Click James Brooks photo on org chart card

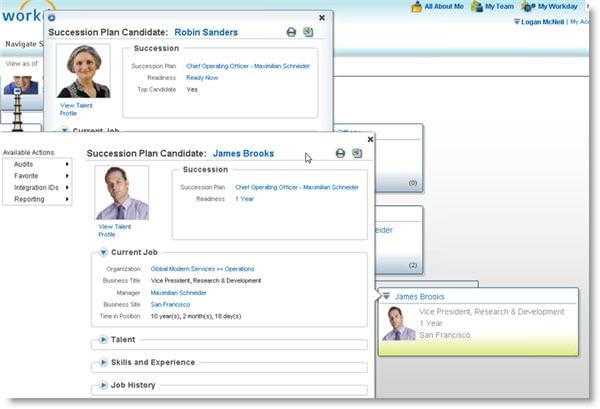398,323
